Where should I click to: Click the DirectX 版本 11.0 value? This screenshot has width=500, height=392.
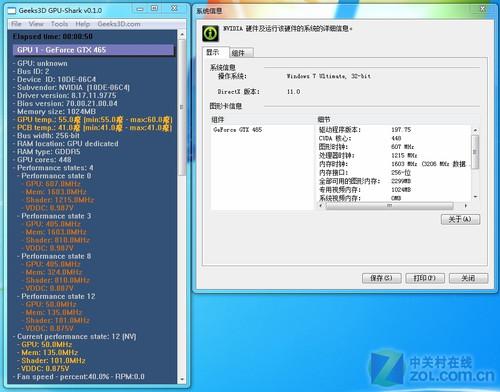click(293, 91)
